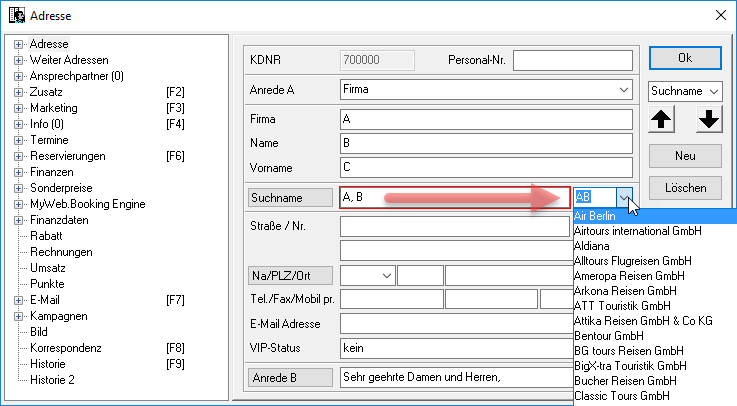Select Bucher Reisen GmbH entry

655,381
